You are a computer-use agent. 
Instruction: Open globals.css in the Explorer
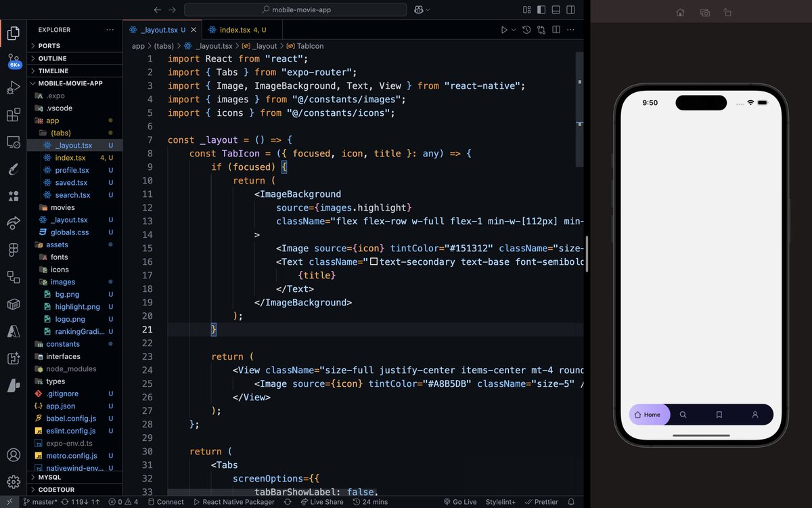click(75, 232)
